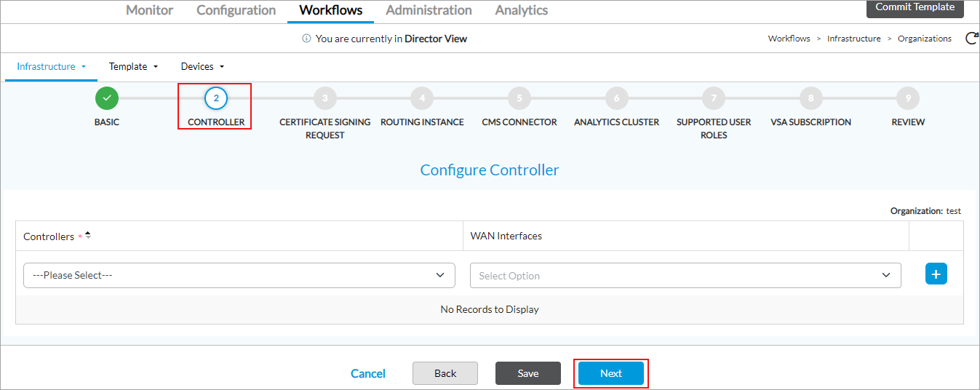Screen dimensions: 980x390
Task: Expand the WAN Interfaces Select Option dropdown
Action: click(685, 275)
